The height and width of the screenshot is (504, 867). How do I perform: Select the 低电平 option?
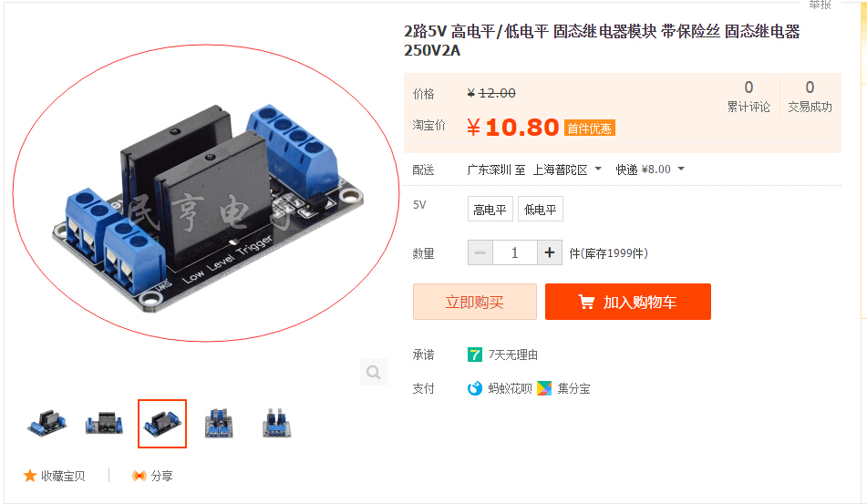[541, 209]
